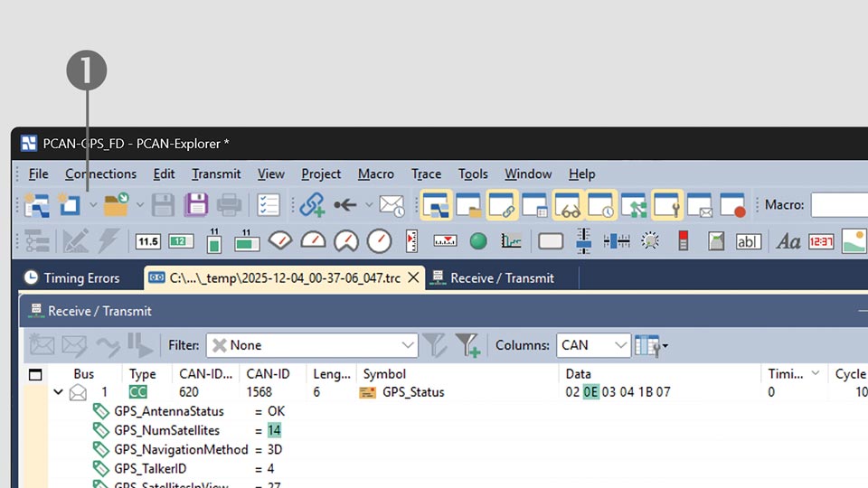The height and width of the screenshot is (488, 868).
Task: Insert the green round LED indicator
Action: [478, 242]
